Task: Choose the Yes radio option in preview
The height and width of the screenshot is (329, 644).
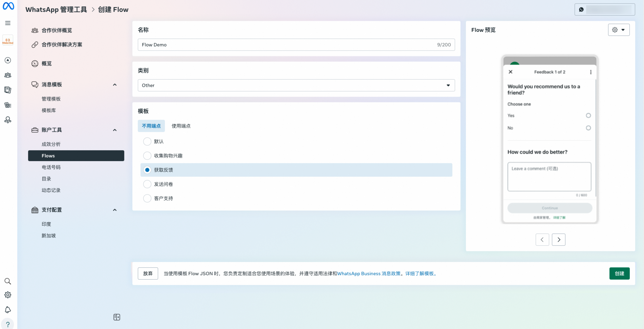Action: tap(588, 115)
